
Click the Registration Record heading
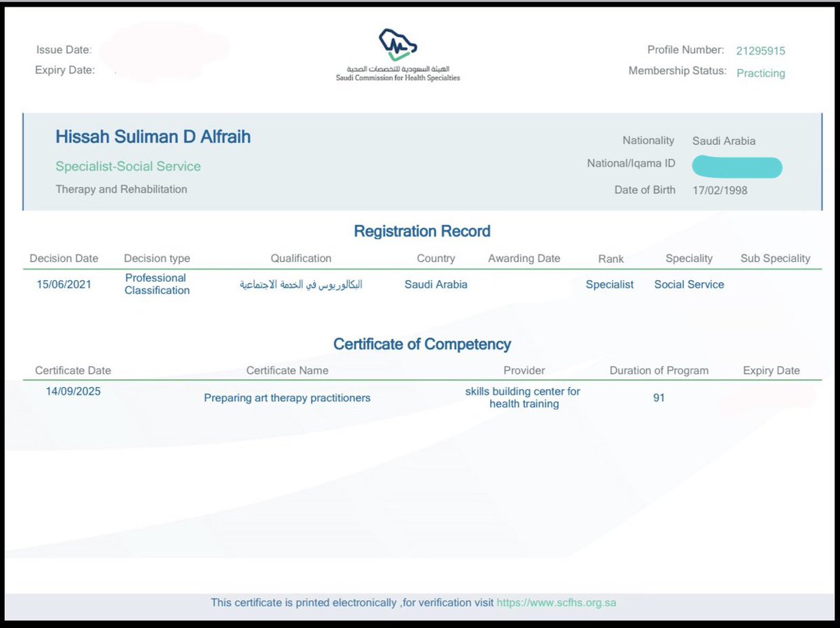(422, 231)
